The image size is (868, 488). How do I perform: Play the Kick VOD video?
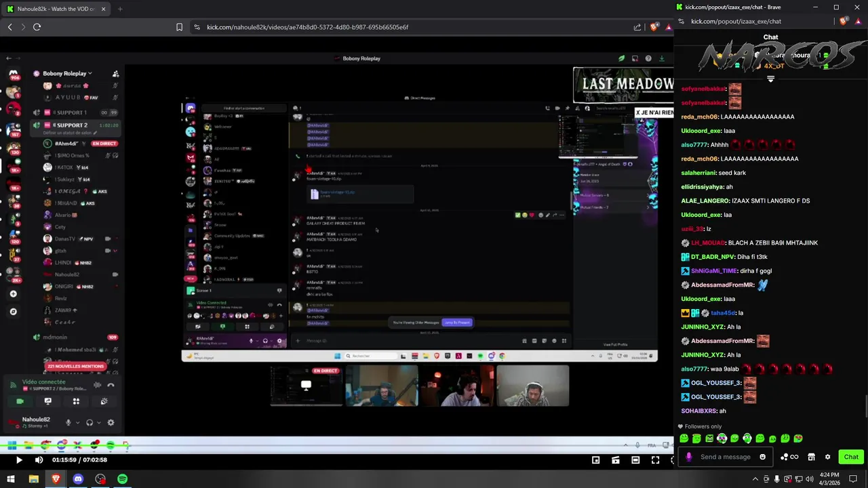[x=19, y=460]
